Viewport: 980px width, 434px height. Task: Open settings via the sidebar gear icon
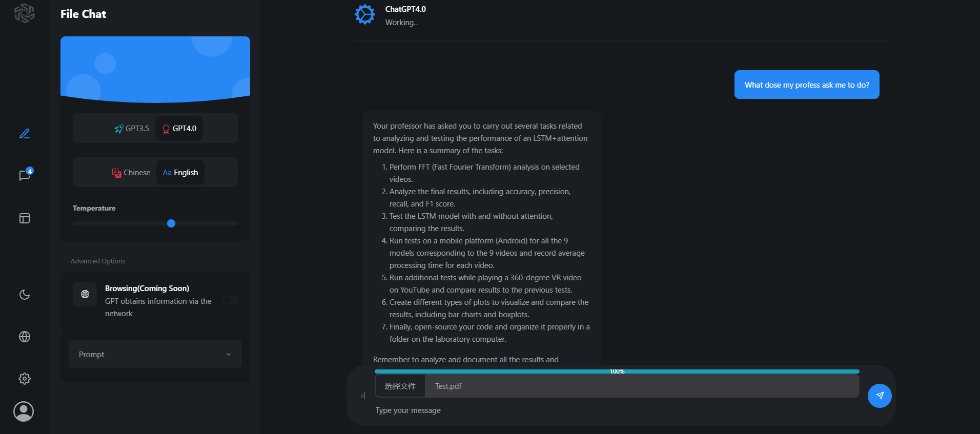[x=25, y=379]
